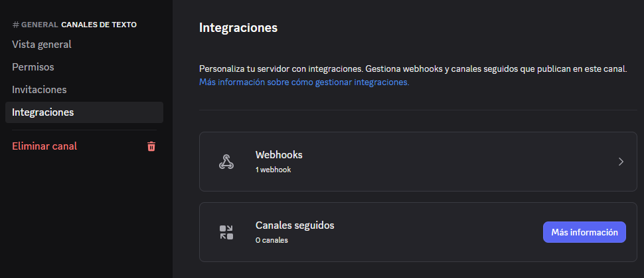This screenshot has width=644, height=278.
Task: Select Integraciones in the sidebar
Action: [x=84, y=112]
